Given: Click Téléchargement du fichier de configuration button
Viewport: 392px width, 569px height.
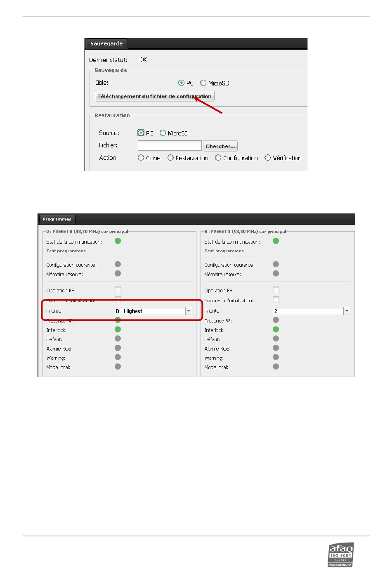Looking at the screenshot, I should (154, 96).
